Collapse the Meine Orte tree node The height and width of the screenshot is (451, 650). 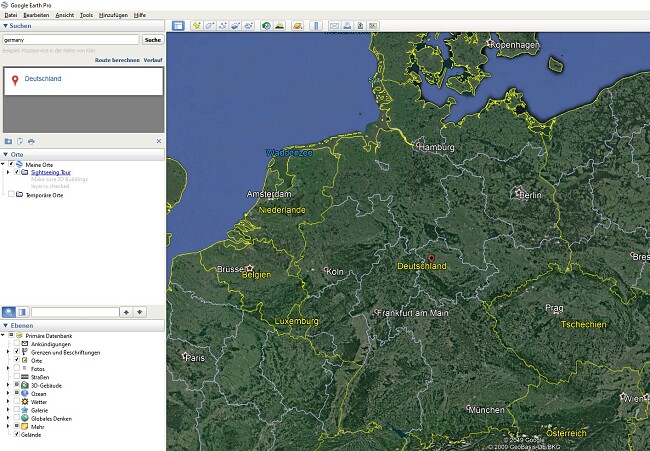pyautogui.click(x=3, y=164)
